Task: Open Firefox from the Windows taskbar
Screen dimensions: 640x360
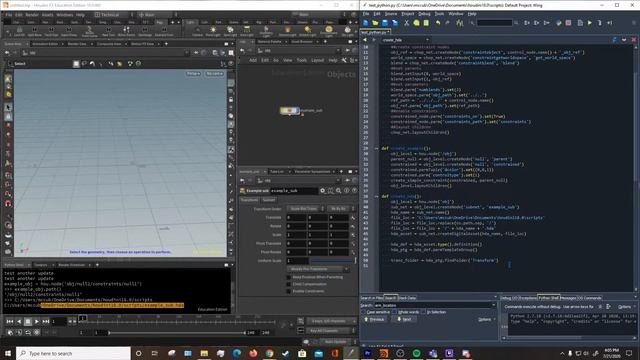Action: point(253,353)
